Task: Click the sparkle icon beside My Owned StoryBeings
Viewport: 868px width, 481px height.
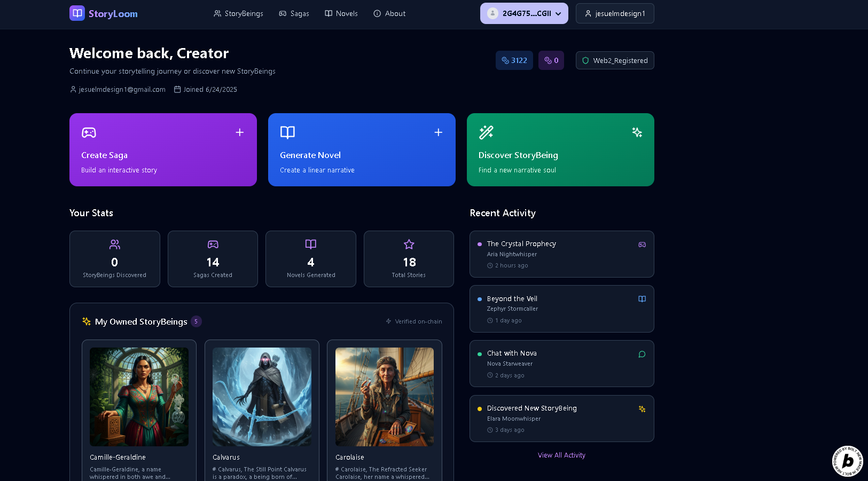Action: tap(87, 321)
